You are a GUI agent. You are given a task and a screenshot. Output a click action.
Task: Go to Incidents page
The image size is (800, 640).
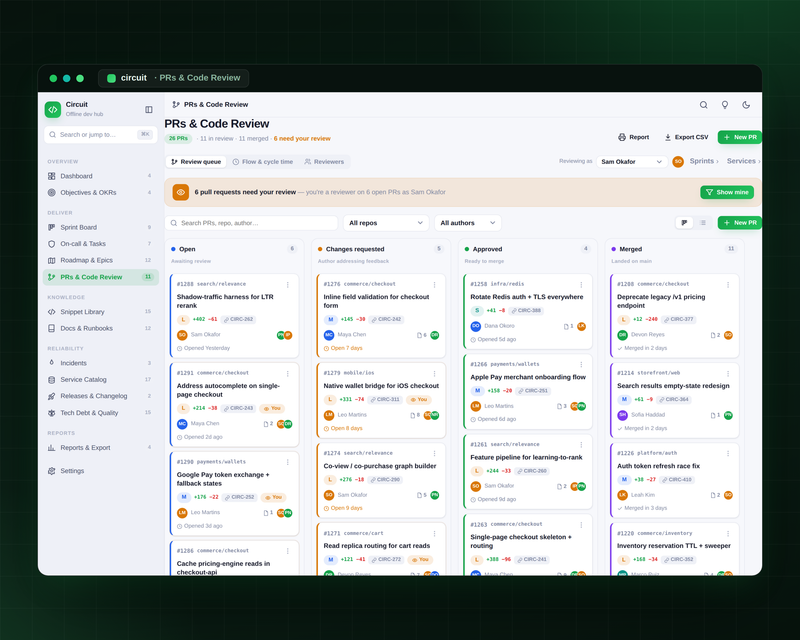[101, 363]
